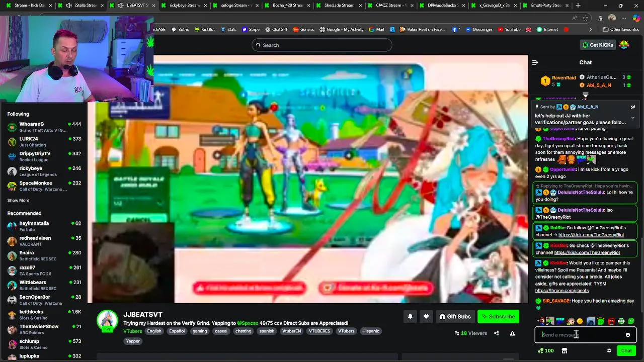
Task: Open browser settings three-dots menu
Action: click(624, 18)
